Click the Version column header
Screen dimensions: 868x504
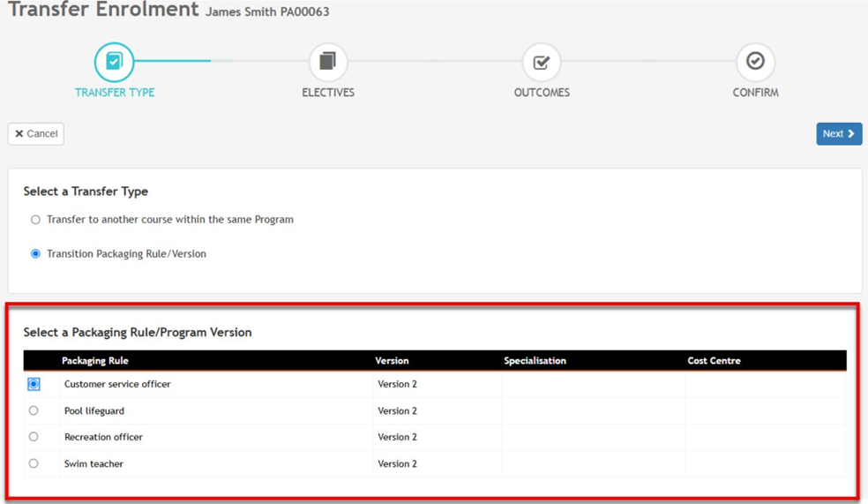point(392,360)
